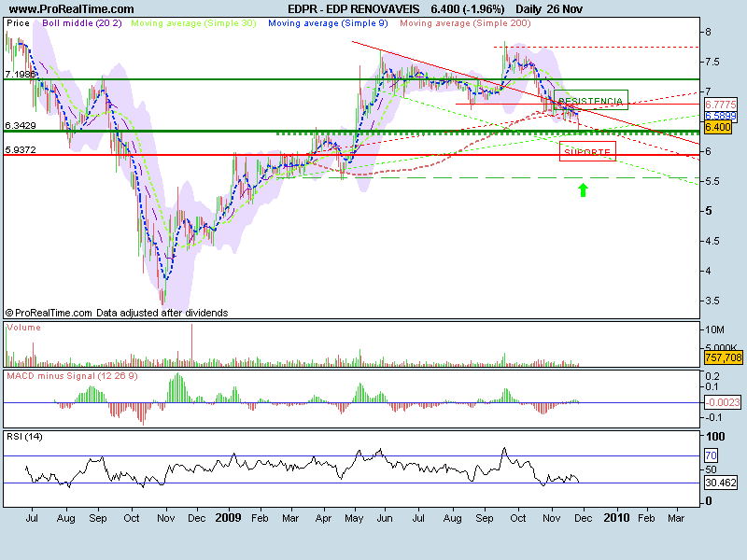The height and width of the screenshot is (560, 747).
Task: Click the May month label on the time axis
Action: click(354, 518)
